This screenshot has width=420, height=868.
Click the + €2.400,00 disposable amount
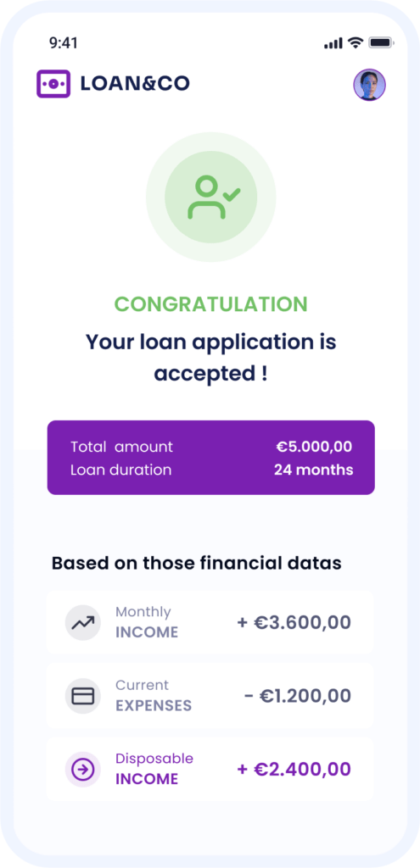[294, 770]
